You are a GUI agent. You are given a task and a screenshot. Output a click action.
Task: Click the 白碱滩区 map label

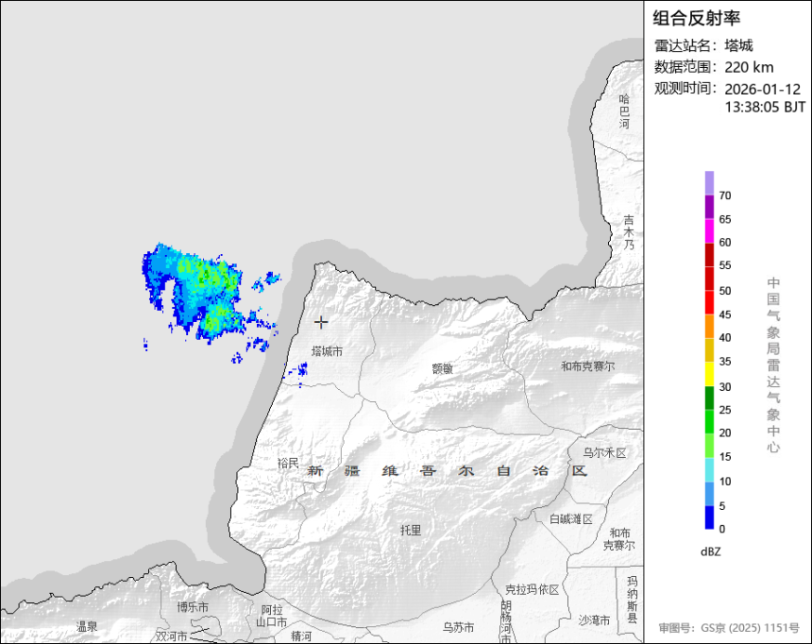pyautogui.click(x=570, y=519)
